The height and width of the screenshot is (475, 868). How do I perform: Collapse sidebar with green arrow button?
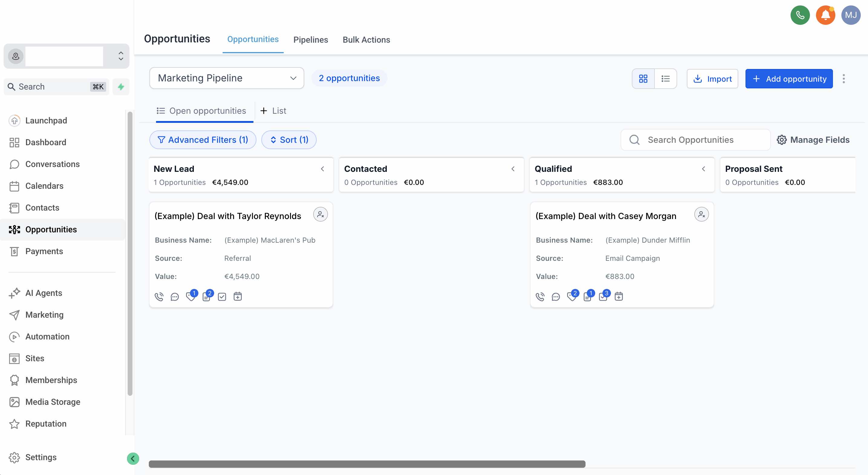(133, 458)
